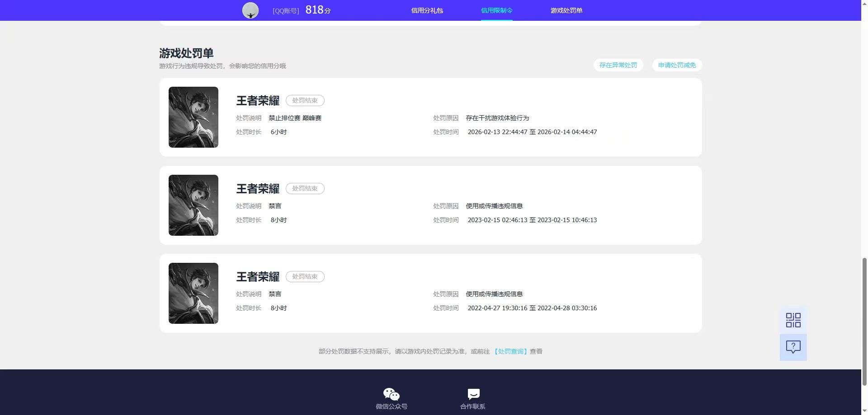This screenshot has width=868, height=415.
Task: Click subtitle 游戏行为违规导致处罚，会影响您的信用分哦
Action: coord(222,66)
